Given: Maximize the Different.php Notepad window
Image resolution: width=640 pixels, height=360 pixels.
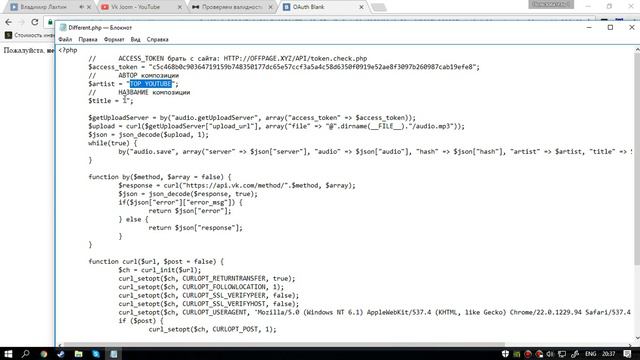Looking at the screenshot, I should (610, 27).
